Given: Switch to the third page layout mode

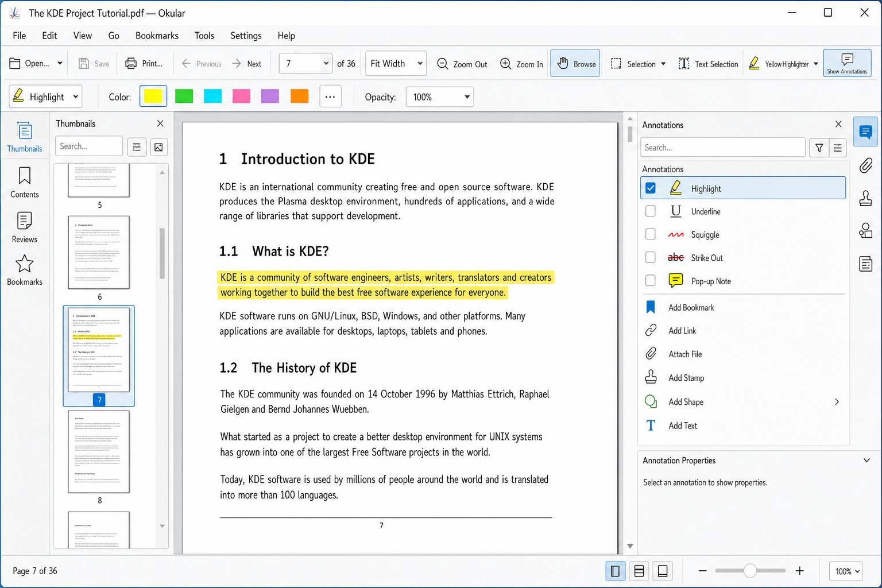Looking at the screenshot, I should point(663,571).
